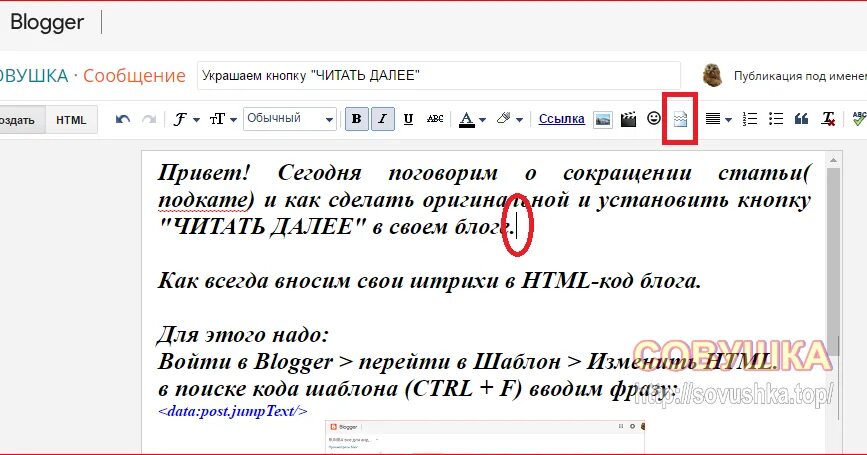This screenshot has width=867, height=455.
Task: Insert an image via picture icon
Action: pyautogui.click(x=603, y=119)
